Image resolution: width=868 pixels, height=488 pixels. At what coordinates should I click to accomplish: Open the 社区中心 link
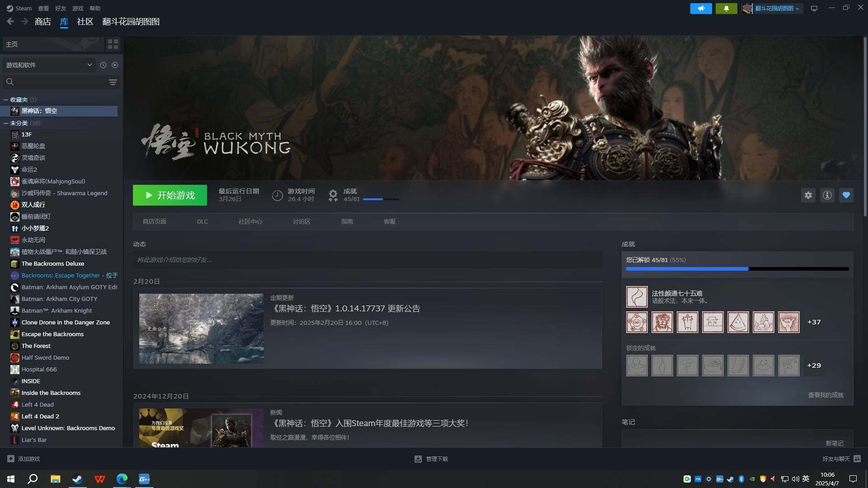point(250,221)
